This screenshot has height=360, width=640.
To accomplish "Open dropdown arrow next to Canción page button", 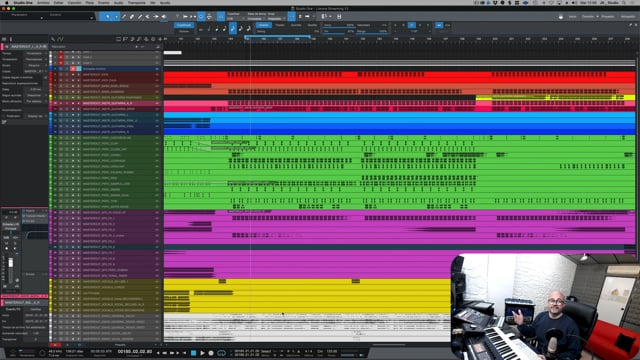I will point(597,17).
